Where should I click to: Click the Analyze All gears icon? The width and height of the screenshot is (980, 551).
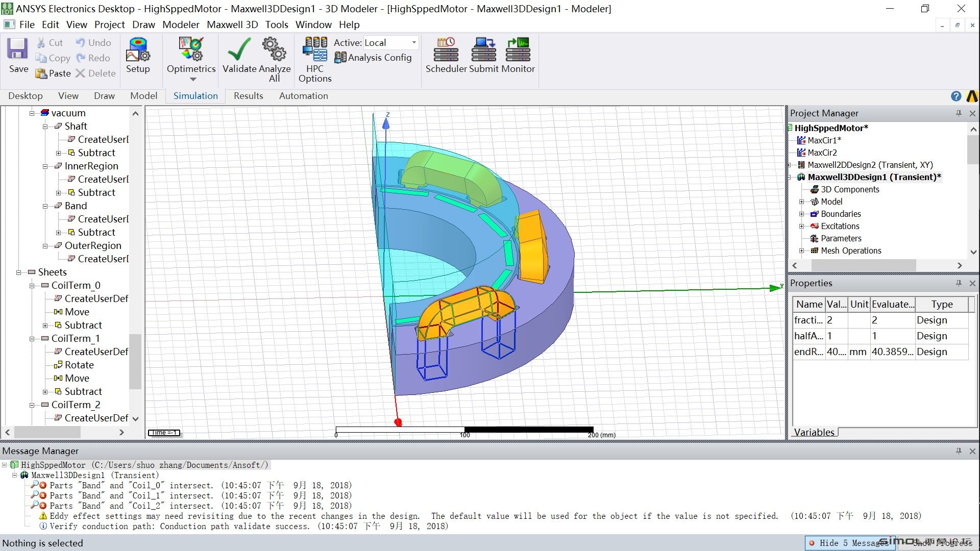(274, 49)
